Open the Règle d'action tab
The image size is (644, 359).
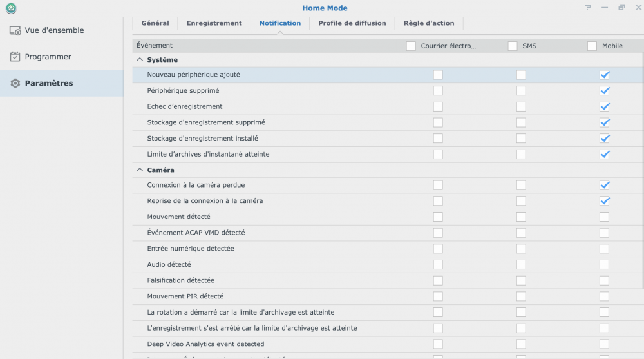point(429,23)
